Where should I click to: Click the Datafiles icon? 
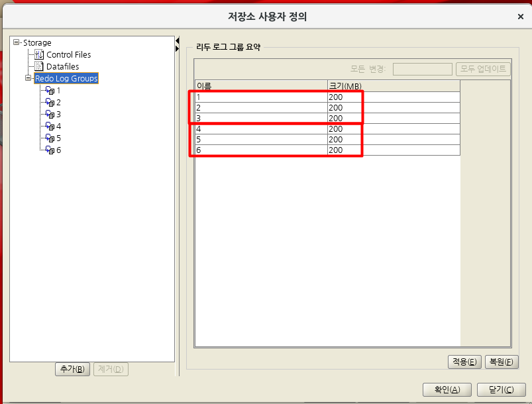coord(39,66)
